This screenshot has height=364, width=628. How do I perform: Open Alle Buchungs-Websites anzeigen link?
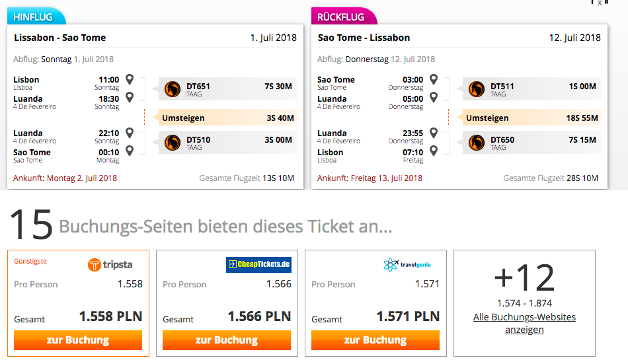(x=524, y=323)
